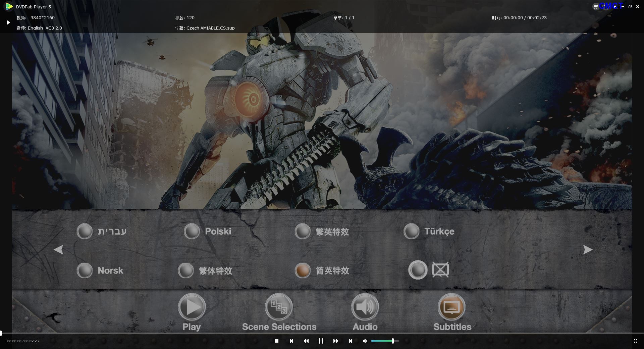Click the audio info English AC3 2.0
The width and height of the screenshot is (644, 349).
click(x=39, y=28)
